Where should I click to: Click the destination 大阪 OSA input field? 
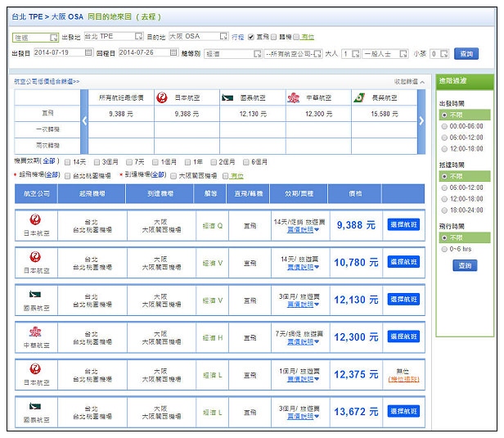[196, 37]
